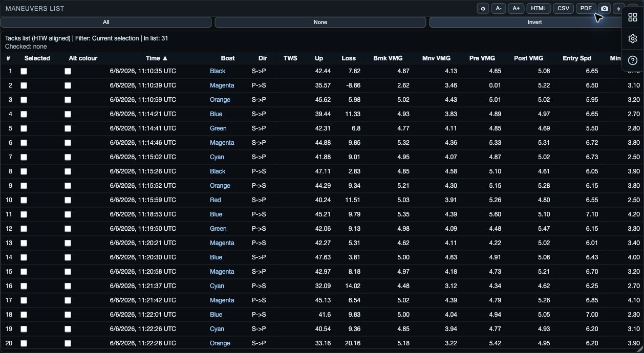This screenshot has height=353, width=644.
Task: Click the airplane icon in the toolbar
Action: (618, 9)
